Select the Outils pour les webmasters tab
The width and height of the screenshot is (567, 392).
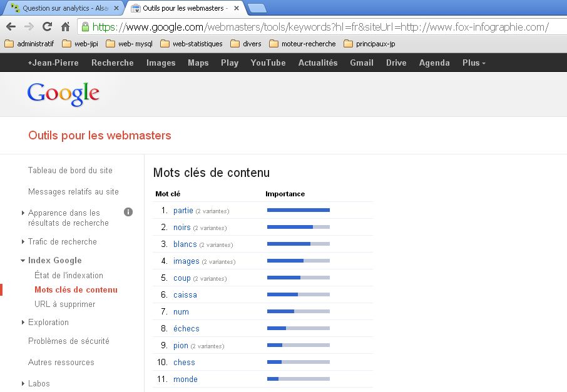[185, 8]
